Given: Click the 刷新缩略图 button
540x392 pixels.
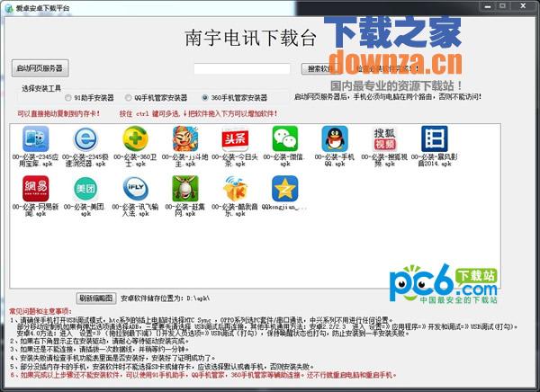Looking at the screenshot, I should pyautogui.click(x=96, y=298).
